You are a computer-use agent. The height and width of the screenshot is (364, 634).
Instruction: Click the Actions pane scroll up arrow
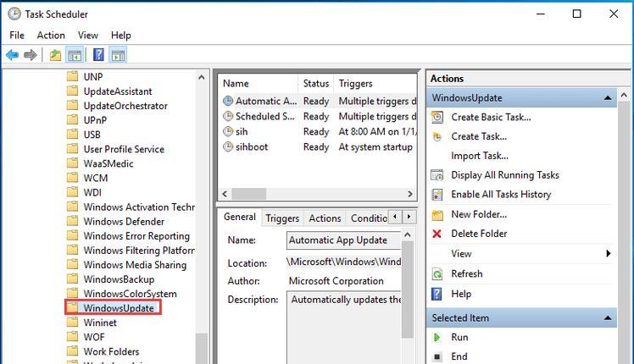(624, 96)
